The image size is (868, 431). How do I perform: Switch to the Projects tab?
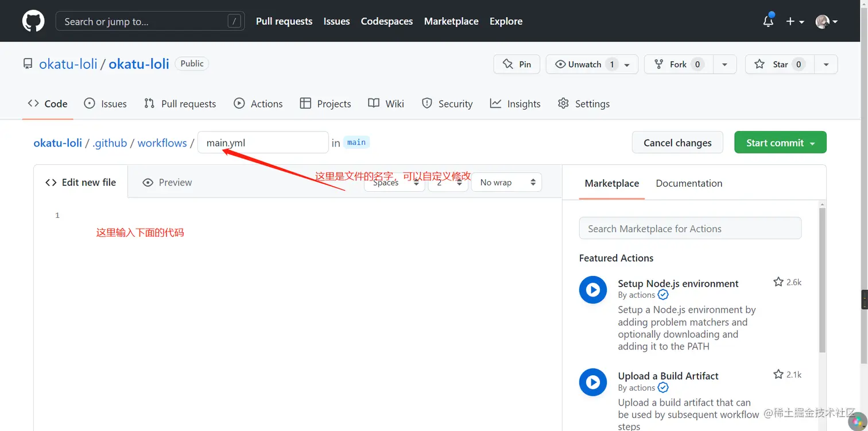click(x=325, y=103)
